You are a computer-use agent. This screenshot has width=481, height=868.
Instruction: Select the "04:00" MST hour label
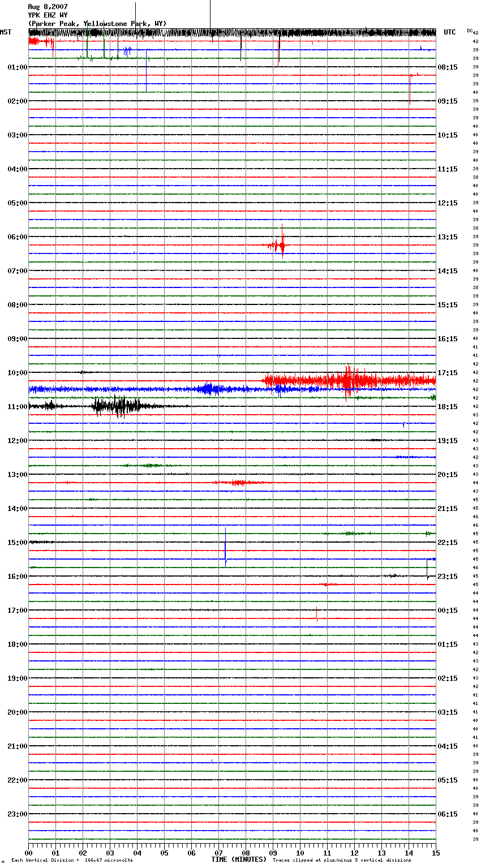click(x=17, y=169)
